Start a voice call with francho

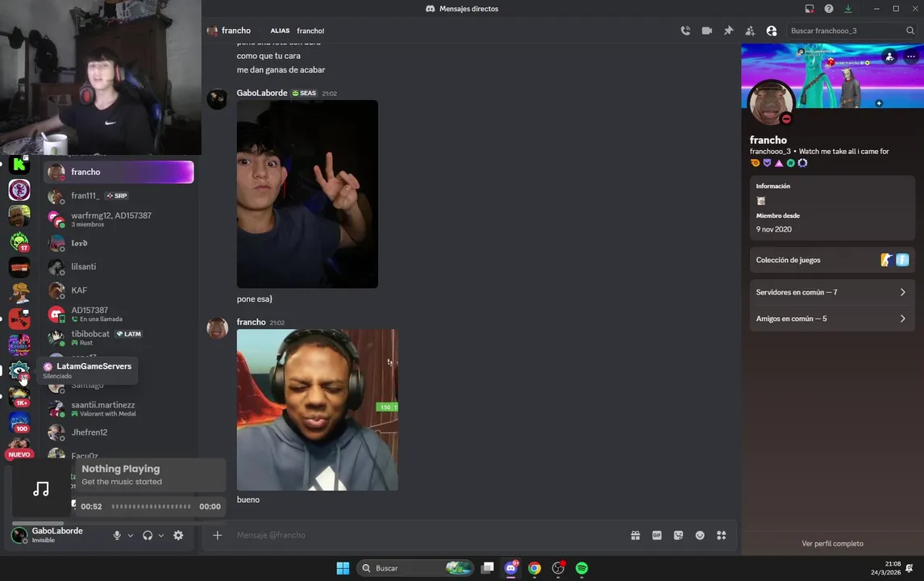point(685,31)
